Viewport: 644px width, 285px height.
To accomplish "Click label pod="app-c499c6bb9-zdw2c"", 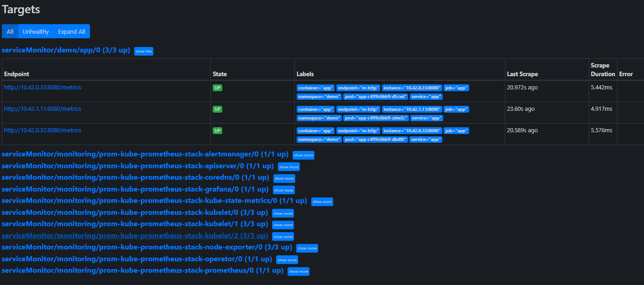I will point(376,118).
